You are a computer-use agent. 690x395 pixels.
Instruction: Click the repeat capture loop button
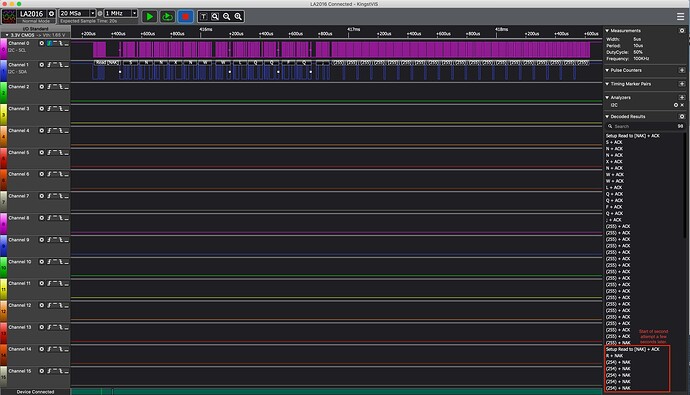(167, 17)
